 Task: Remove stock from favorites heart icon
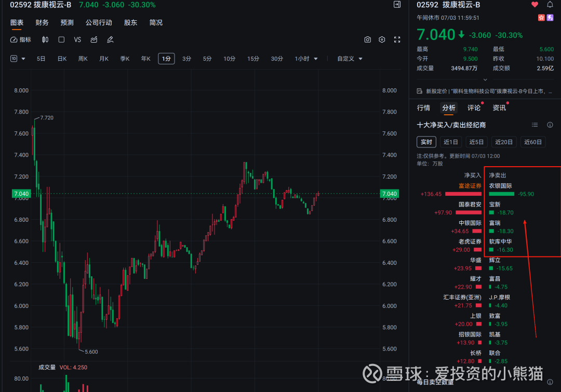pos(535,5)
